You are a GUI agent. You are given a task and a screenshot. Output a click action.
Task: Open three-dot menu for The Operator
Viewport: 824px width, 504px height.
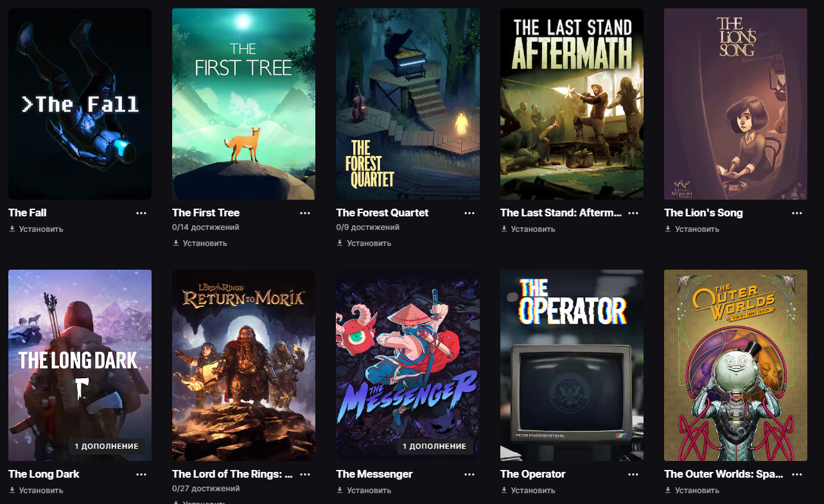point(633,474)
